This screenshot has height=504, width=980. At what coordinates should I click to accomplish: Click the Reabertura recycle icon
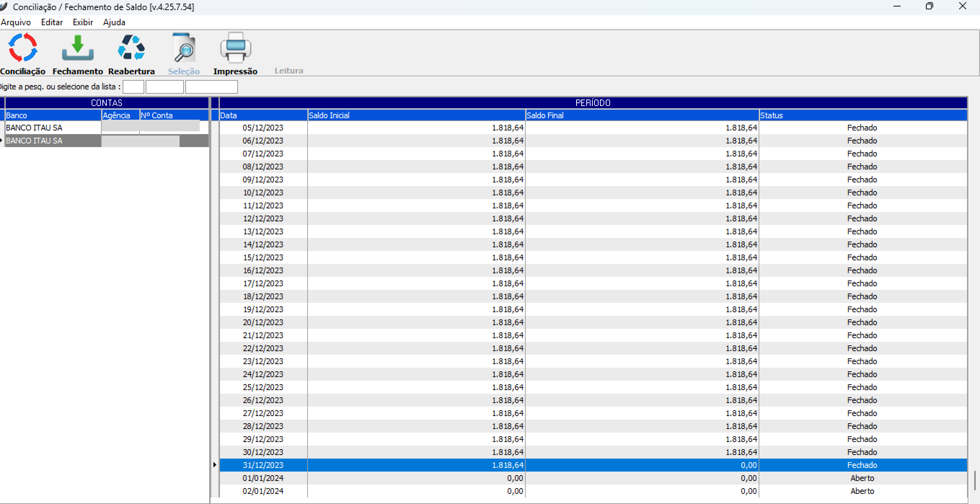[x=131, y=48]
